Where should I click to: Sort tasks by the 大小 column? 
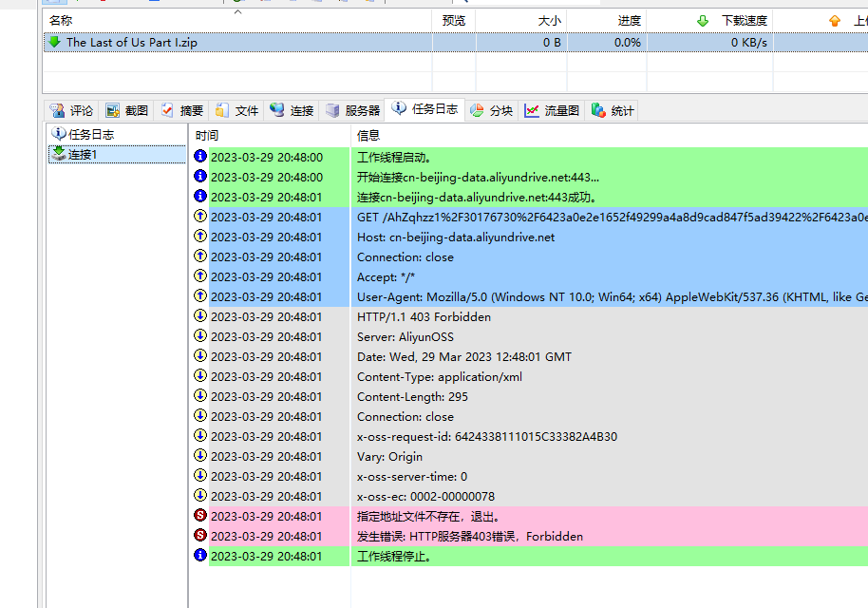coord(521,21)
